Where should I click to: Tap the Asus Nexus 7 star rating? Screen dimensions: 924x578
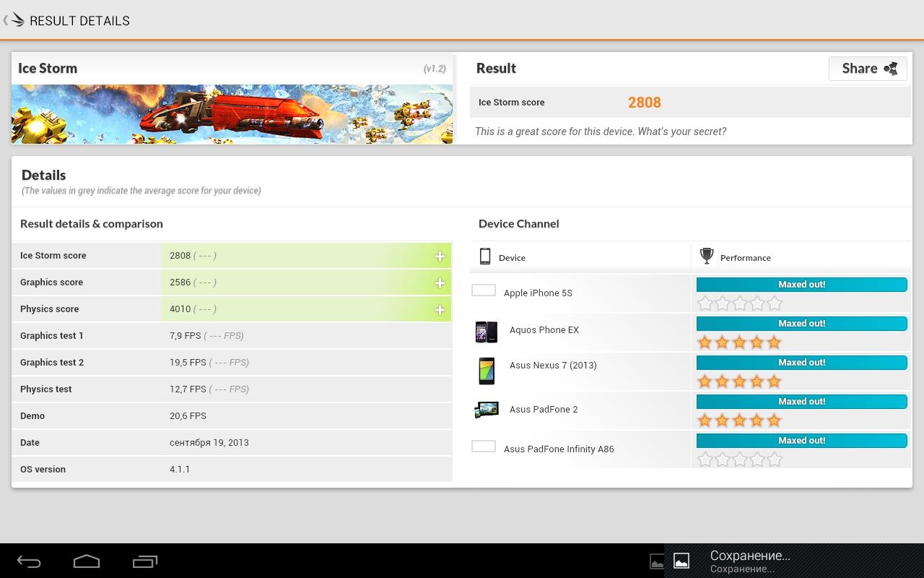pyautogui.click(x=739, y=381)
